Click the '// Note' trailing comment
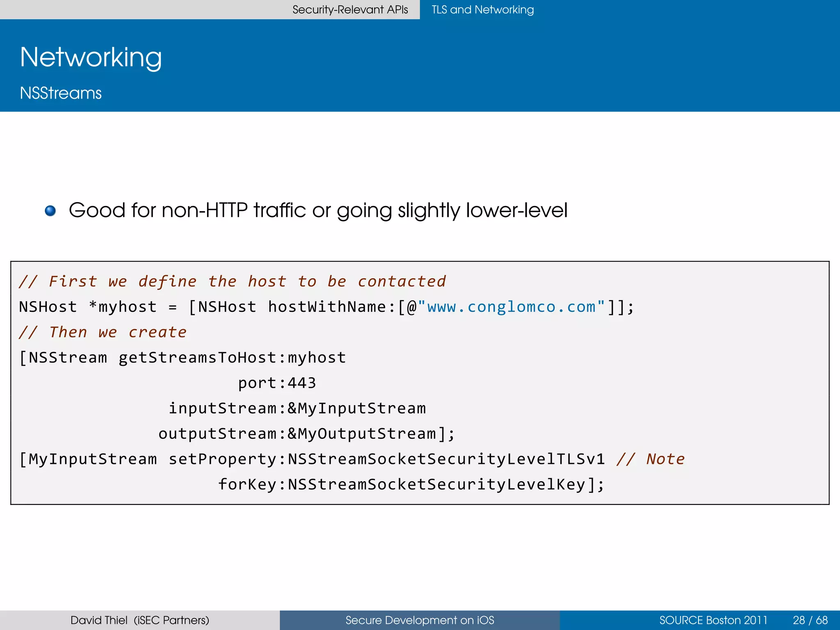 click(x=651, y=459)
